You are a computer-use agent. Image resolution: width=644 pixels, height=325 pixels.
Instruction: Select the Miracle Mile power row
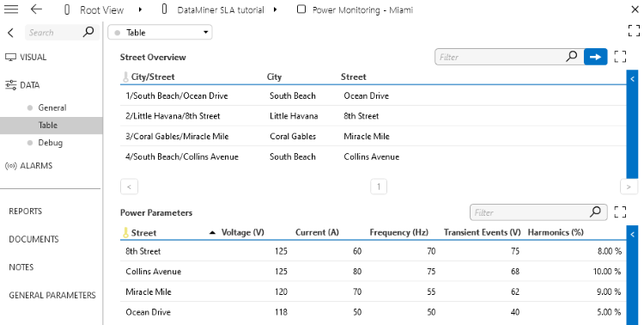(x=373, y=291)
